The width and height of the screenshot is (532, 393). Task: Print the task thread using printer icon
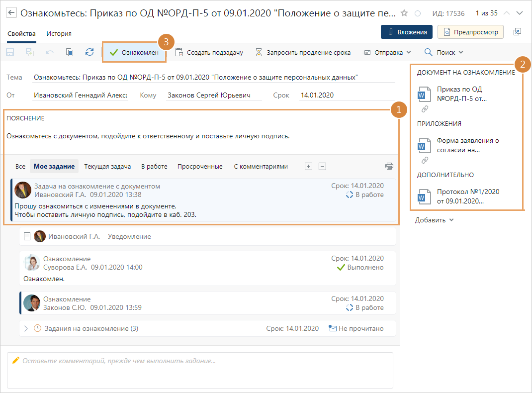[x=389, y=166]
